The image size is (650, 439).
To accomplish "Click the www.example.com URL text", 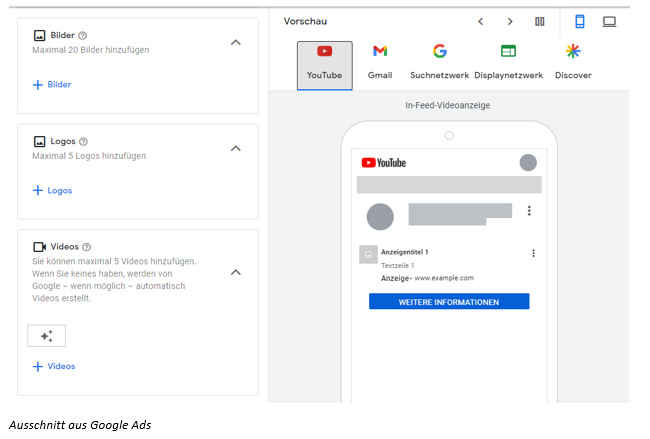I will [444, 278].
